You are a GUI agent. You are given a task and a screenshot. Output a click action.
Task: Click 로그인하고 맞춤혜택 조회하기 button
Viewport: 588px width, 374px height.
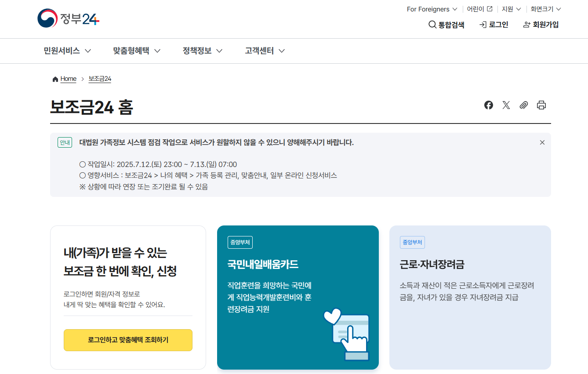coord(128,340)
